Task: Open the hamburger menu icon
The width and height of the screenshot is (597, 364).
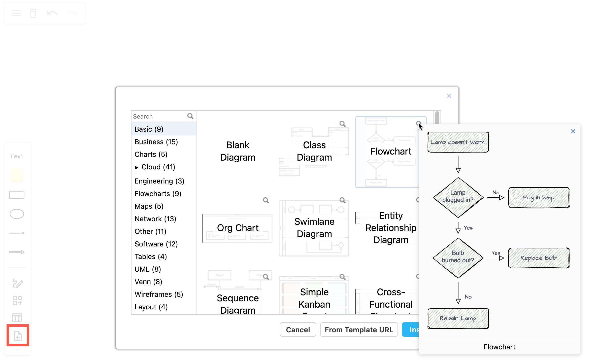Action: (16, 13)
